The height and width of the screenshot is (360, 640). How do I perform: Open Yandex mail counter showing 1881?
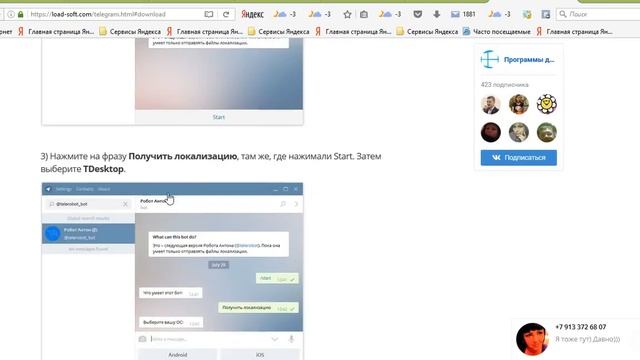[x=463, y=14]
